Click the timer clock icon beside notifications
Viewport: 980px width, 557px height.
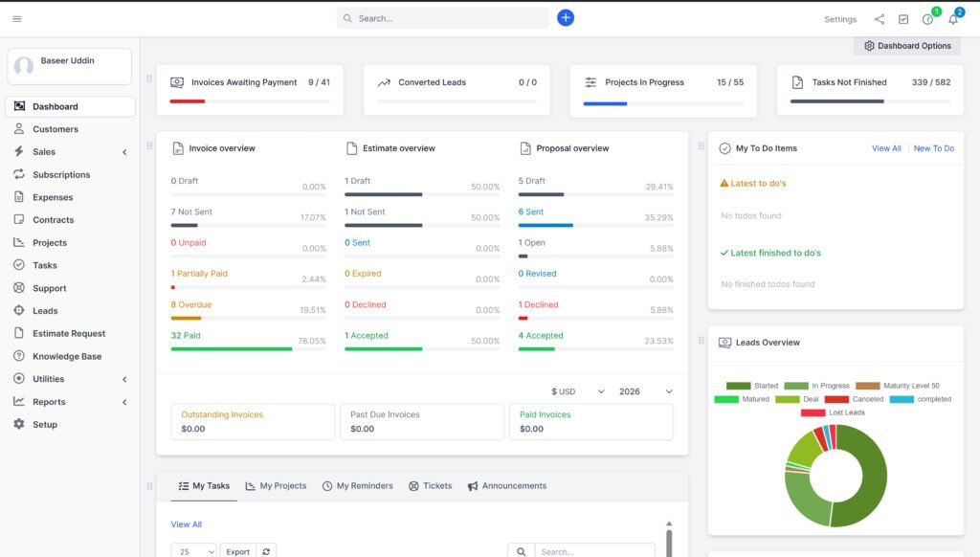tap(926, 18)
